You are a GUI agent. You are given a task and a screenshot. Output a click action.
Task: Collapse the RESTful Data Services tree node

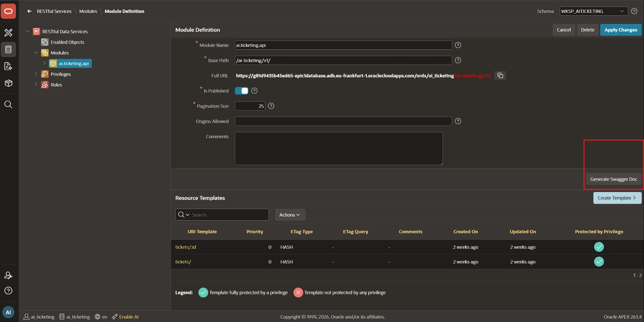28,31
